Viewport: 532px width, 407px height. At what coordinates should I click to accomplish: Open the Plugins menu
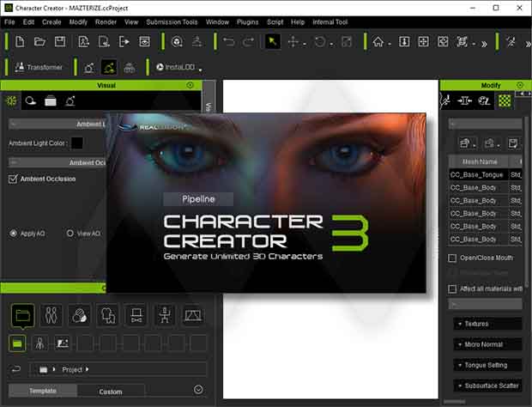click(x=247, y=22)
